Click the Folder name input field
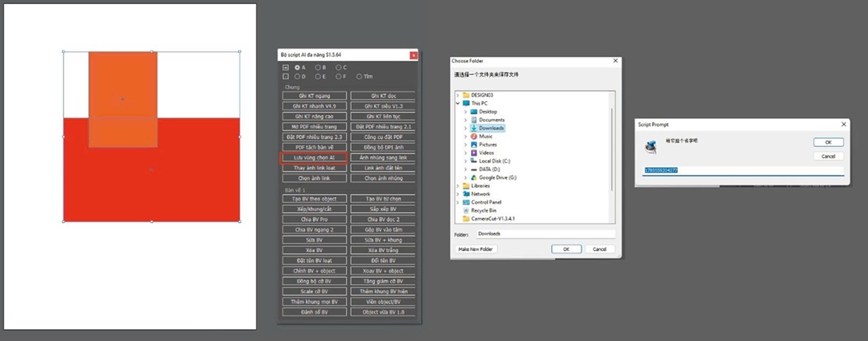Image resolution: width=868 pixels, height=341 pixels. tap(546, 234)
